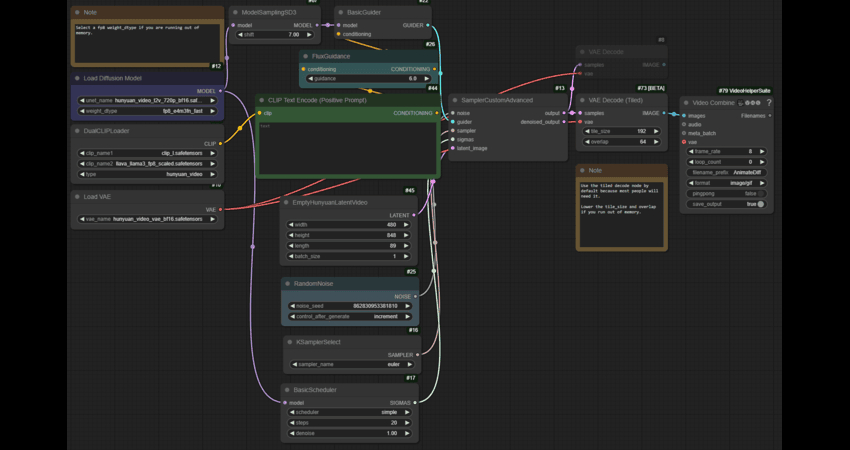Increase the frame_rate value with right arrow
The height and width of the screenshot is (450, 850).
pos(762,152)
